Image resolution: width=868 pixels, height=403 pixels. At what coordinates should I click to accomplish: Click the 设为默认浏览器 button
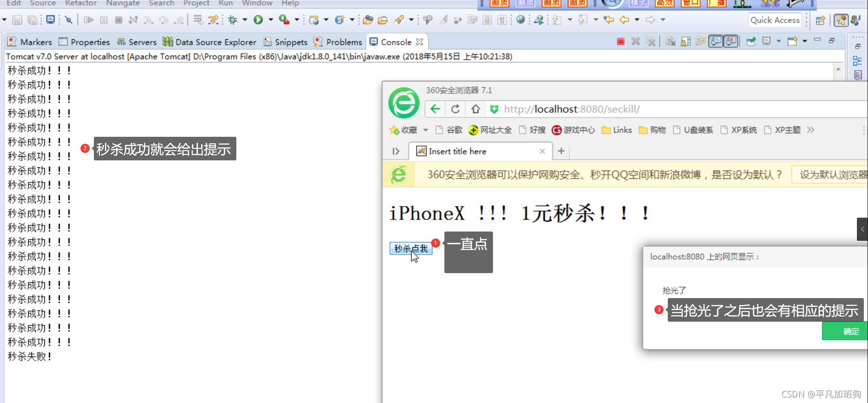click(x=830, y=175)
